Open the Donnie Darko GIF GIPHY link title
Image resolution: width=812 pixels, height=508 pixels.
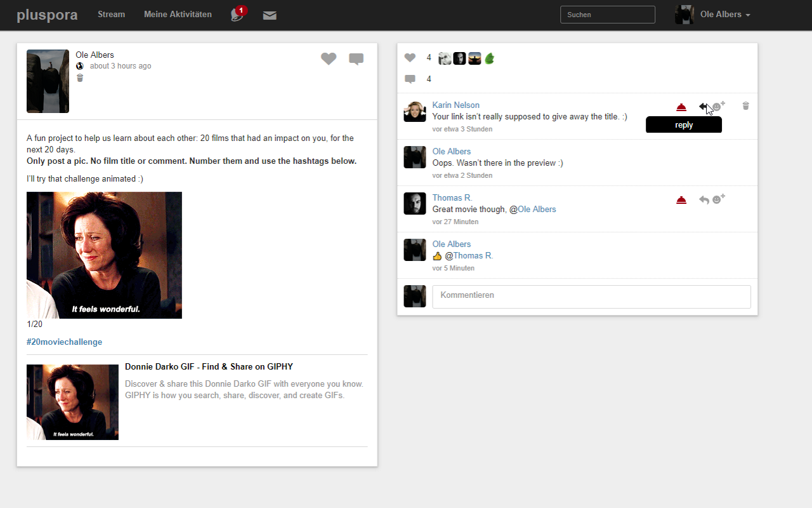[209, 366]
